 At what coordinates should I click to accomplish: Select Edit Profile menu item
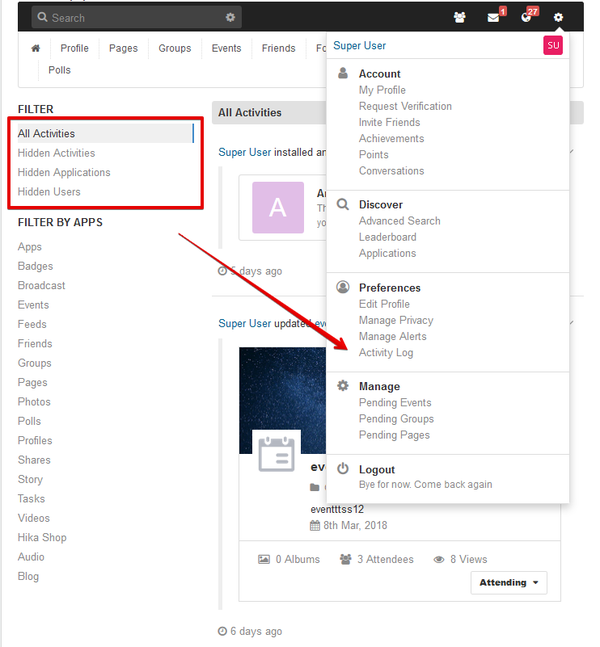[384, 304]
